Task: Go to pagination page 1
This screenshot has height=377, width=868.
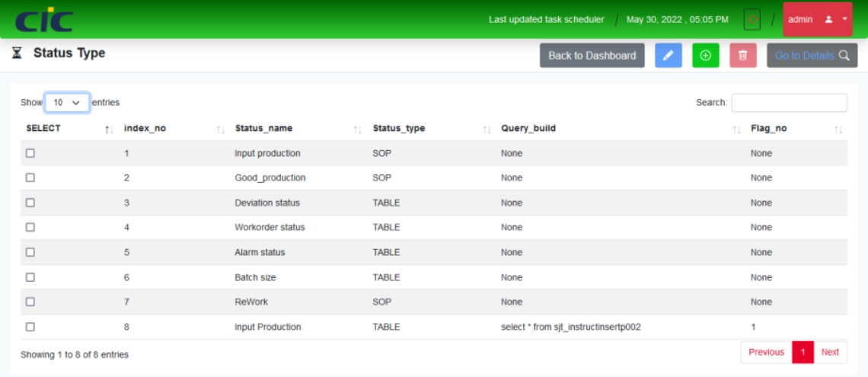Action: pos(803,352)
